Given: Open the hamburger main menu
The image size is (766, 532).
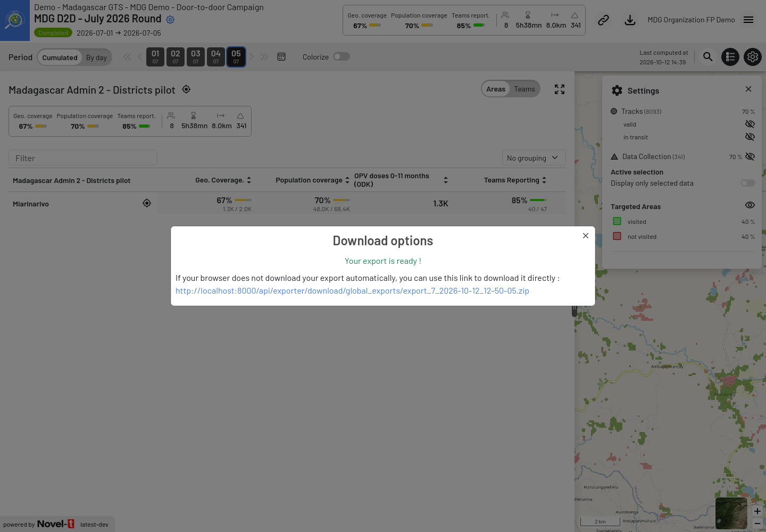Looking at the screenshot, I should [748, 20].
